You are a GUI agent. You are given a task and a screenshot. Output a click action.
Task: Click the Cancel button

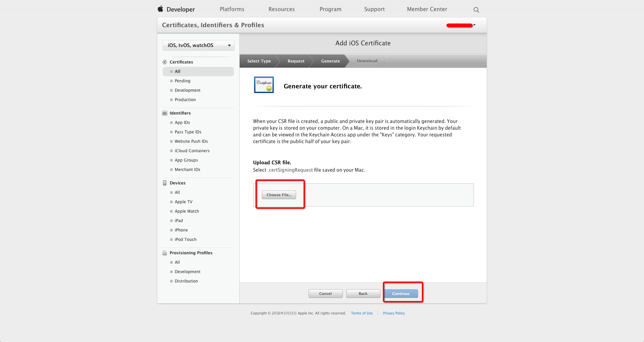[325, 294]
